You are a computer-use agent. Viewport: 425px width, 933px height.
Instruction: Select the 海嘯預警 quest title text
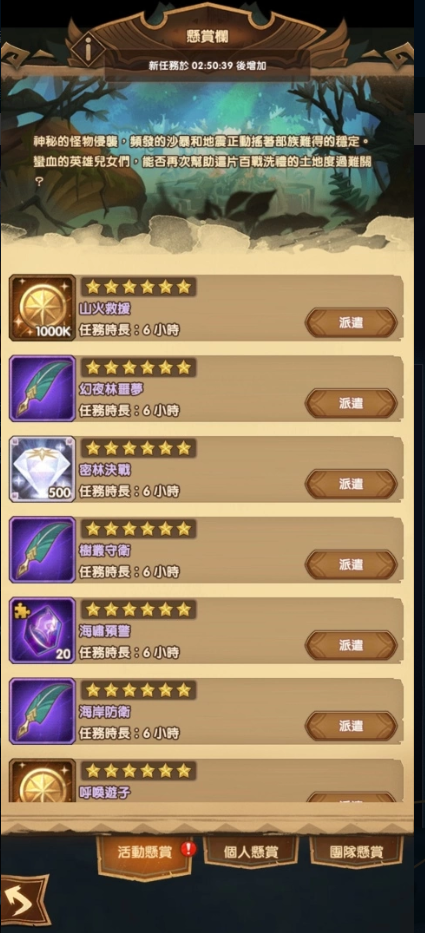click(105, 631)
